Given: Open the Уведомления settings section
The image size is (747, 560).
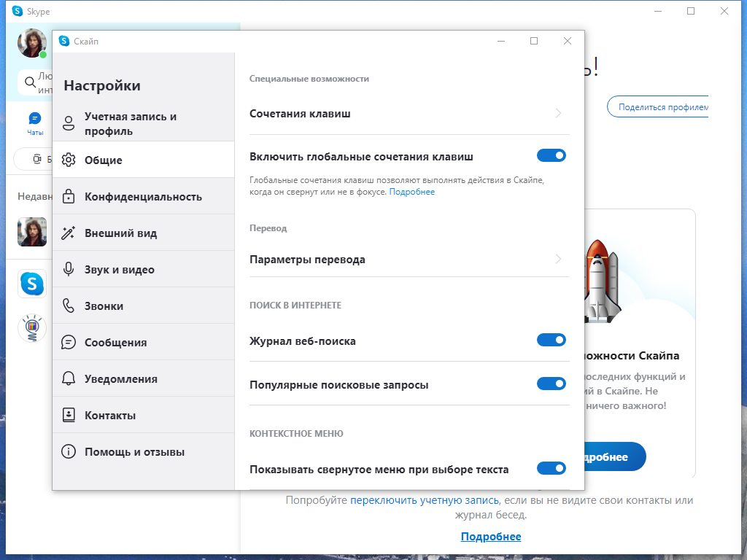Looking at the screenshot, I should click(x=144, y=378).
